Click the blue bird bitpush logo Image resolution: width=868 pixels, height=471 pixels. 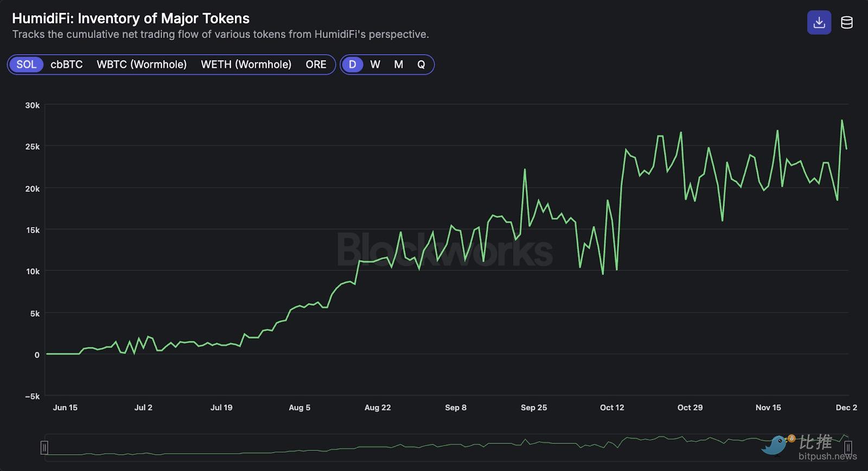775,445
